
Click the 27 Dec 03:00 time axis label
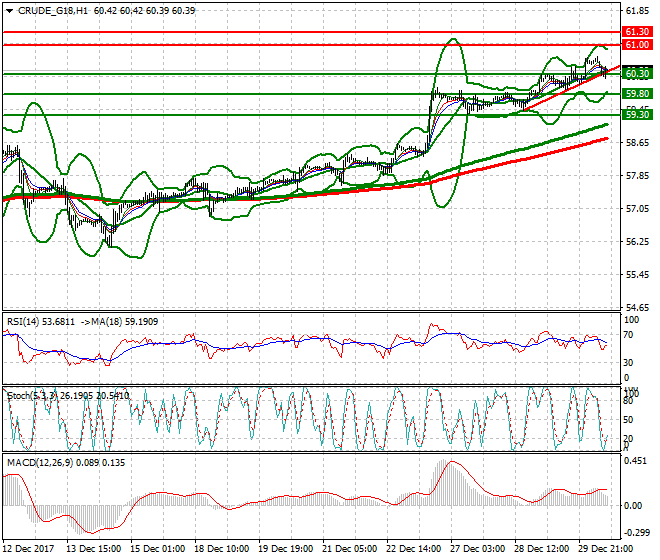477,549
